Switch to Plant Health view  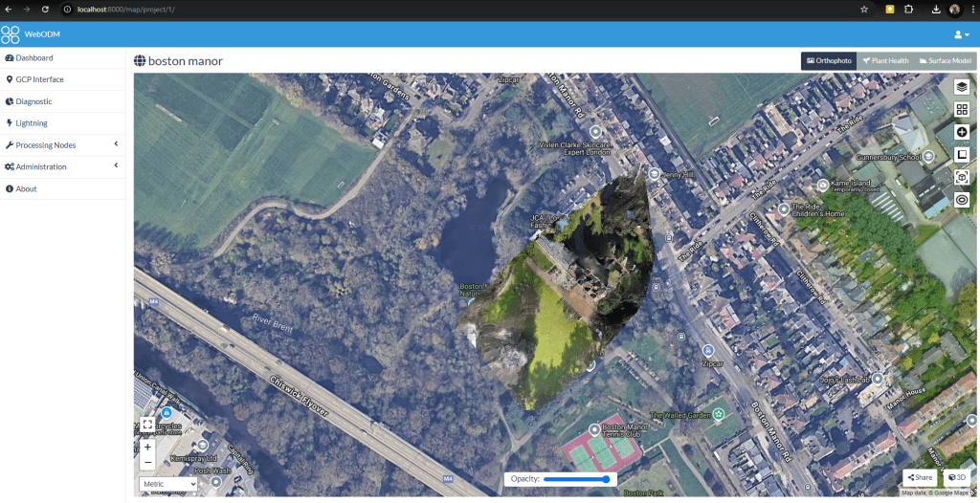click(885, 61)
